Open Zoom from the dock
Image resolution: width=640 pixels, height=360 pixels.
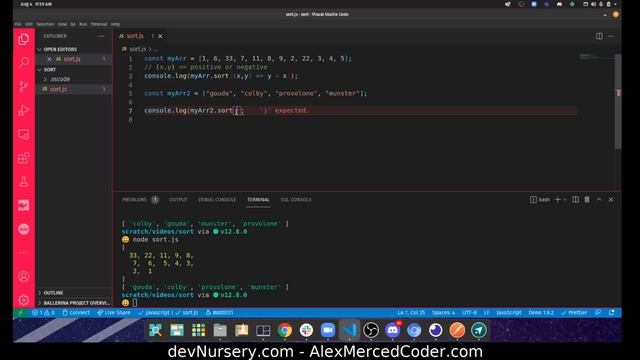point(328,330)
